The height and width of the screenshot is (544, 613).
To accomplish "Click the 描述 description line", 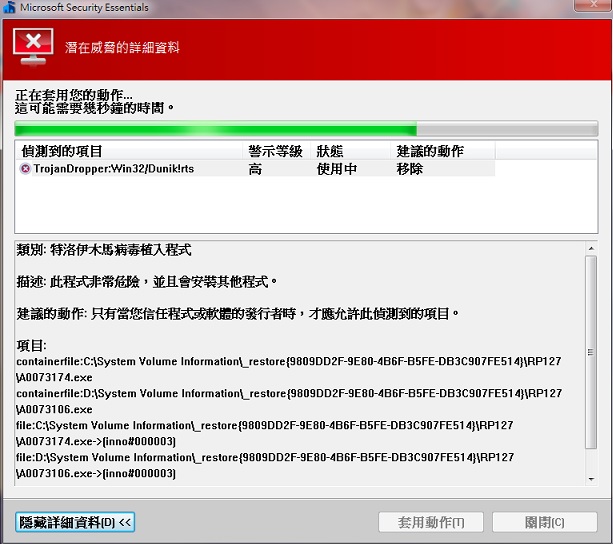I will pyautogui.click(x=147, y=282).
